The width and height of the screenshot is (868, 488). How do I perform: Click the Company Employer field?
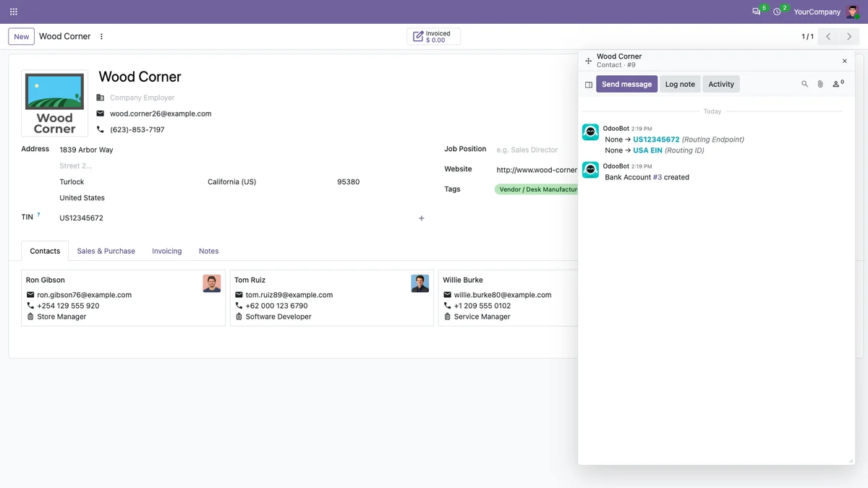pyautogui.click(x=142, y=98)
